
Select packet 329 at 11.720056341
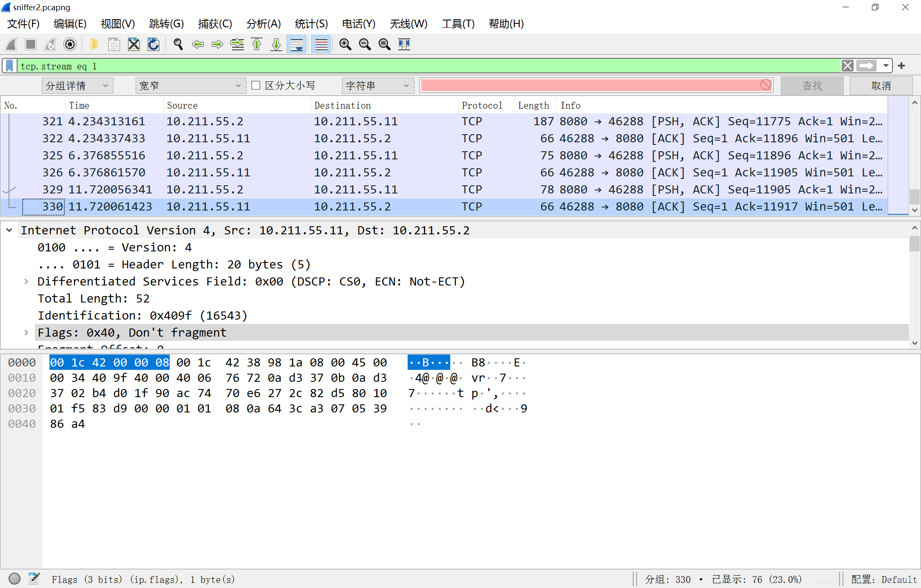pyautogui.click(x=444, y=190)
